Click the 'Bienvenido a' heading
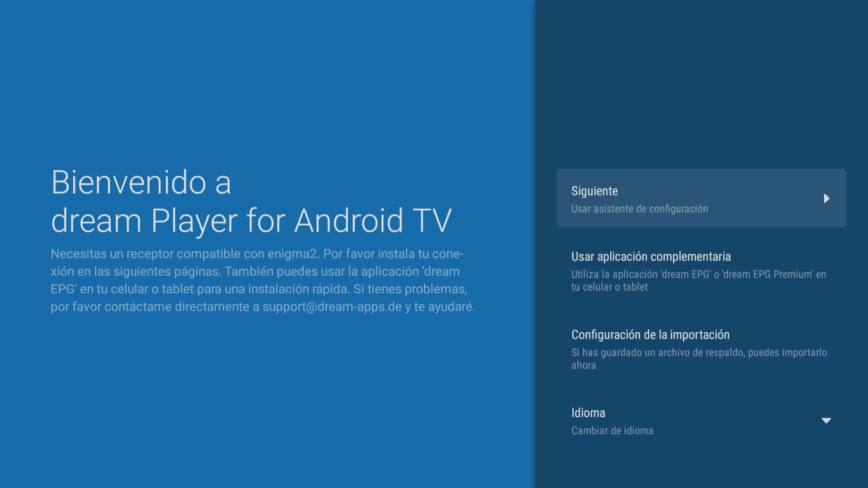 [141, 183]
